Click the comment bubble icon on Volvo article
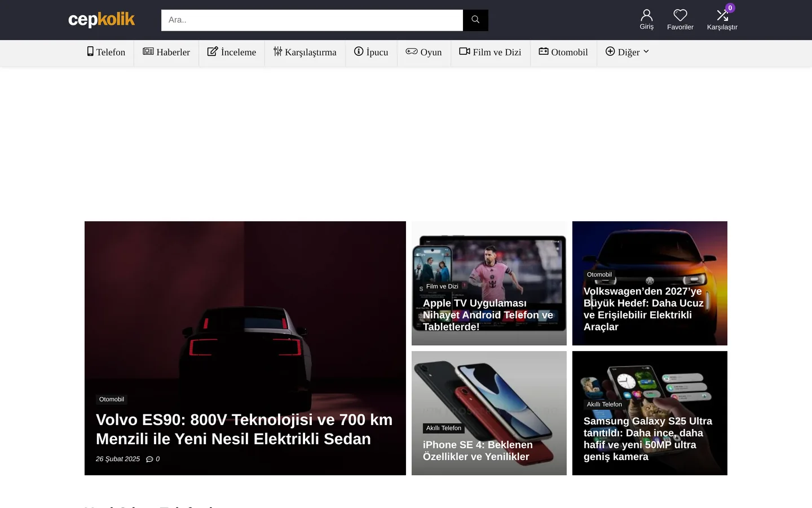This screenshot has height=508, width=812. [149, 459]
